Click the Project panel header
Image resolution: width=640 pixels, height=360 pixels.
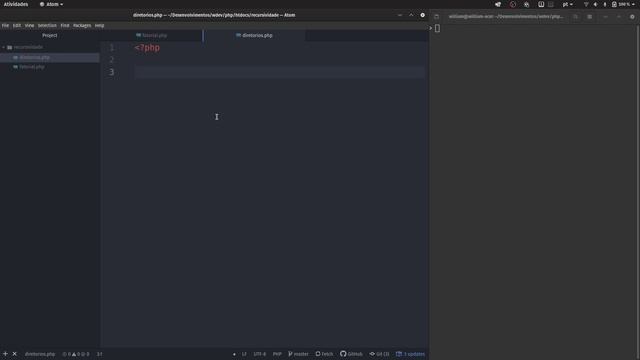(x=49, y=36)
